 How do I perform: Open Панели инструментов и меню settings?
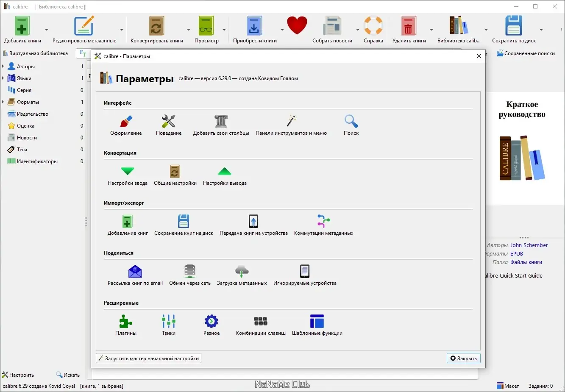(x=291, y=125)
